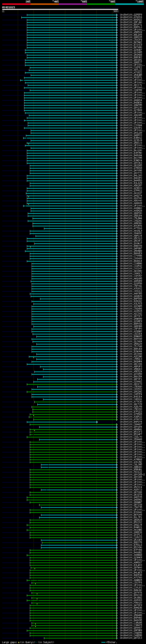Select the UniRef100_Q8TZC3 label
This screenshot has width=146, height=644.
point(131,638)
